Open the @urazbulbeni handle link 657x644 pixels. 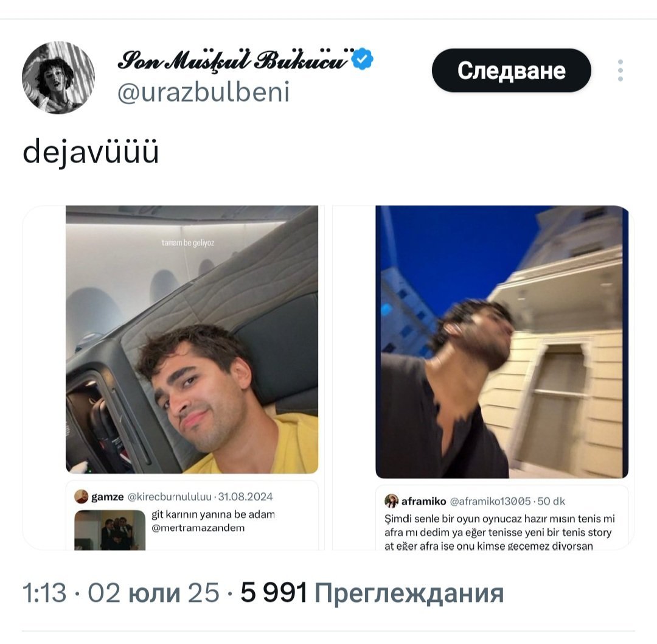point(204,93)
